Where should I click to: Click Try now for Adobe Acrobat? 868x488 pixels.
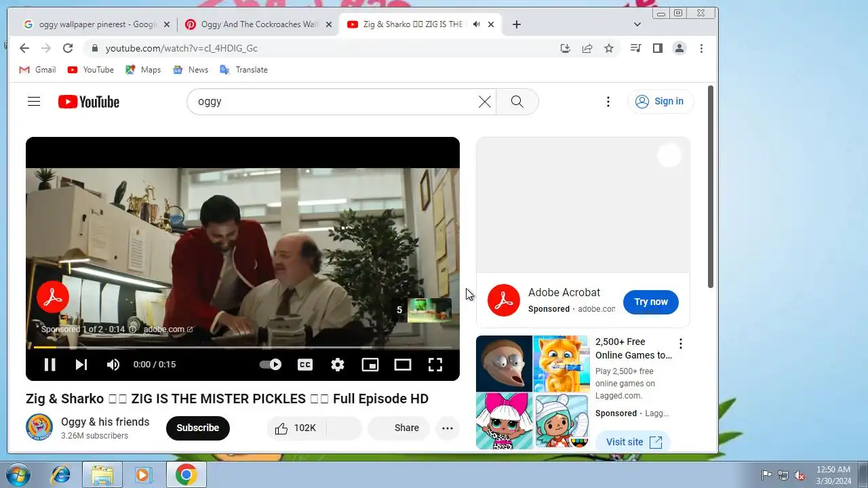(651, 302)
